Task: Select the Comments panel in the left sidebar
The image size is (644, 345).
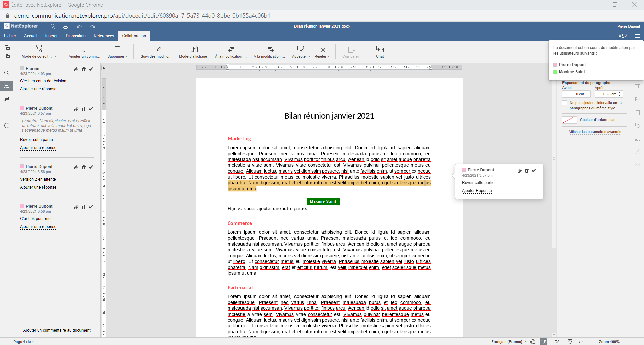Action: 7,86
